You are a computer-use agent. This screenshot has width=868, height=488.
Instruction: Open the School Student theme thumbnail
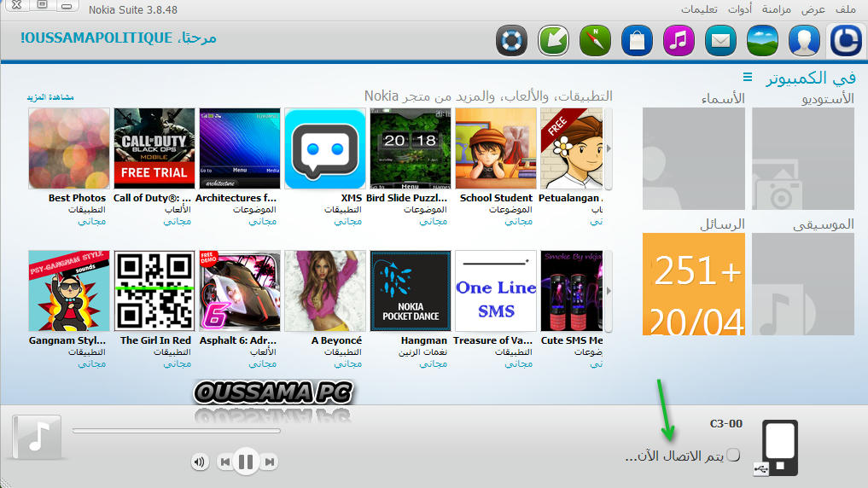point(496,148)
